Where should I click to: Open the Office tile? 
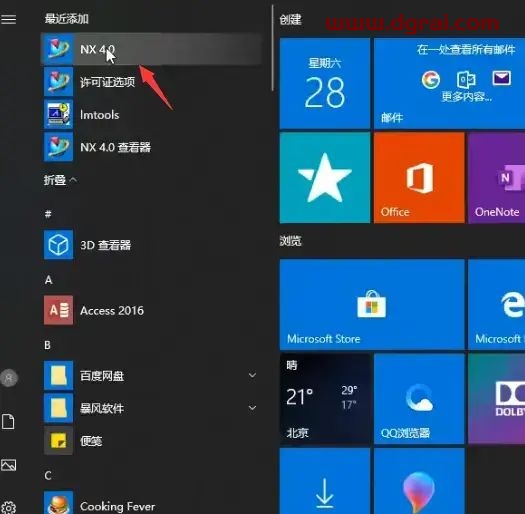(419, 177)
